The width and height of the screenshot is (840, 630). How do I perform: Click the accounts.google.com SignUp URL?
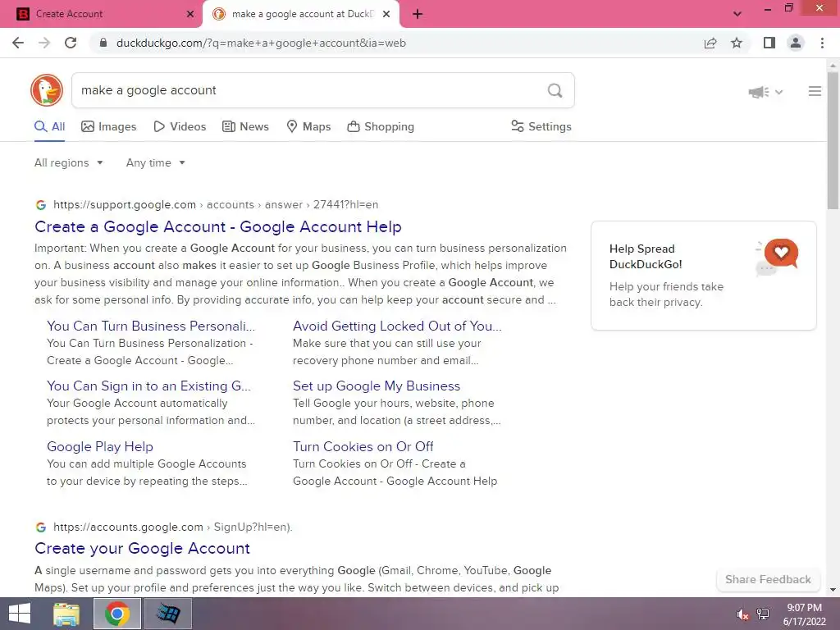click(x=173, y=527)
